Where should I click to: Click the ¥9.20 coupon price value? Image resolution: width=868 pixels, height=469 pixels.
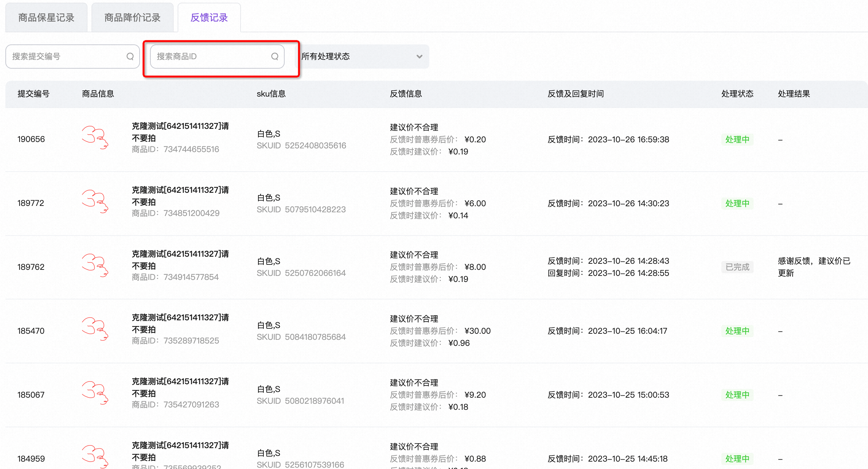pos(475,395)
